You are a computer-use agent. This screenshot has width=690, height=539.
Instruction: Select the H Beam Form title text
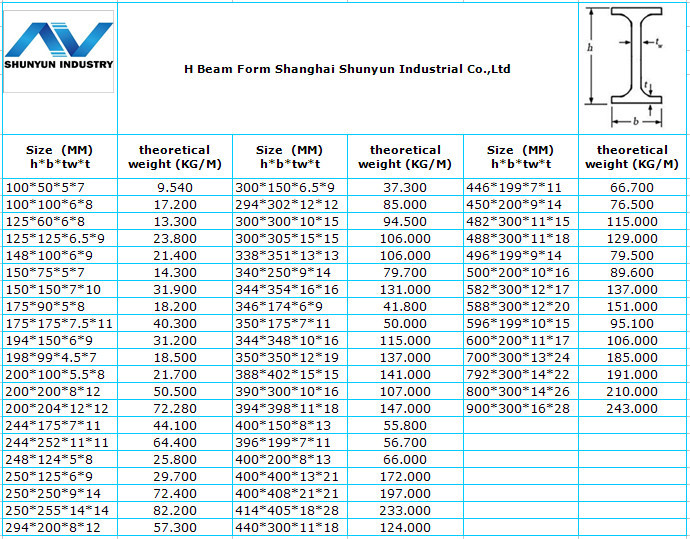tap(348, 69)
